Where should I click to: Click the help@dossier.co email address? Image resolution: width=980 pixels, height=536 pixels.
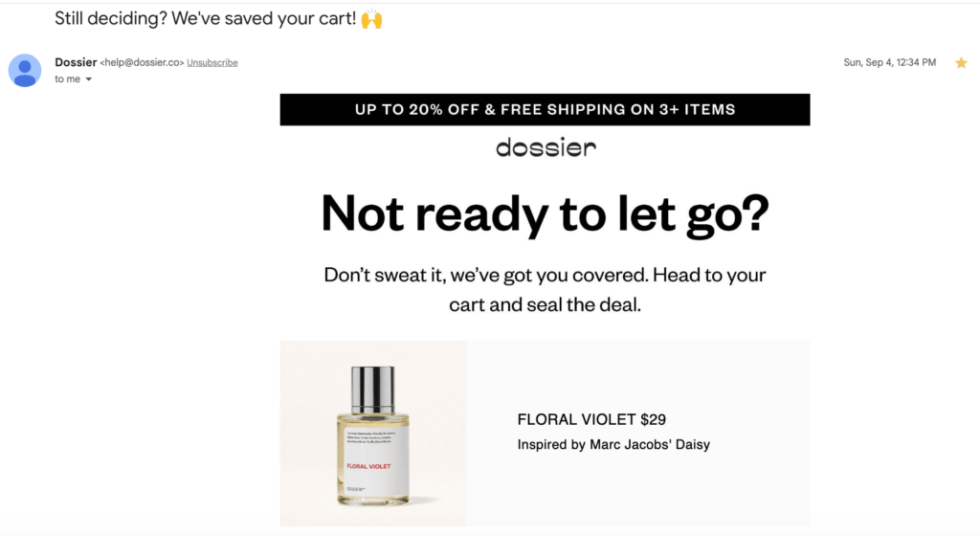click(x=141, y=63)
